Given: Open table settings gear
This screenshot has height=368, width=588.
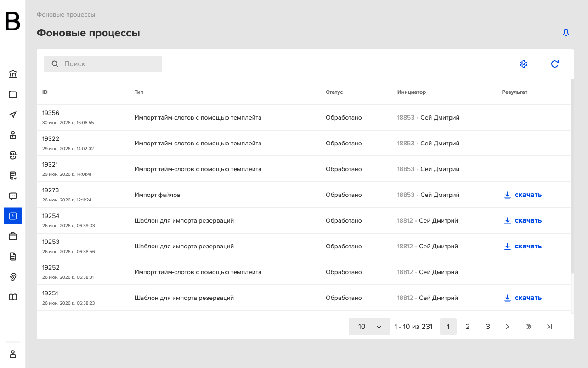Looking at the screenshot, I should click(524, 64).
